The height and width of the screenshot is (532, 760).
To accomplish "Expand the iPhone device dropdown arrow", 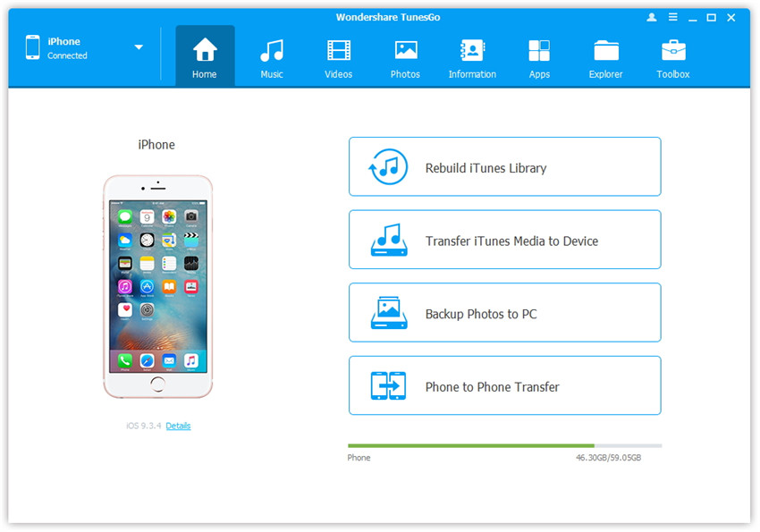I will 139,47.
